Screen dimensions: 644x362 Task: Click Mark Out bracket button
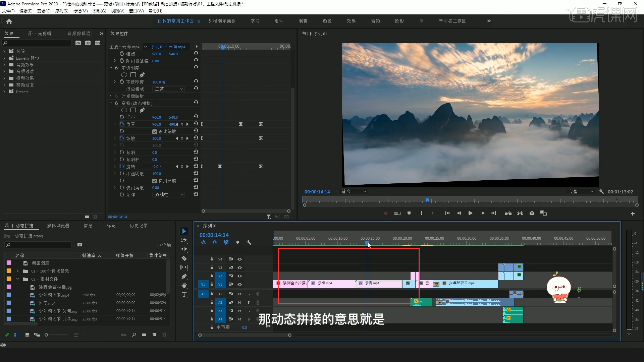click(432, 213)
